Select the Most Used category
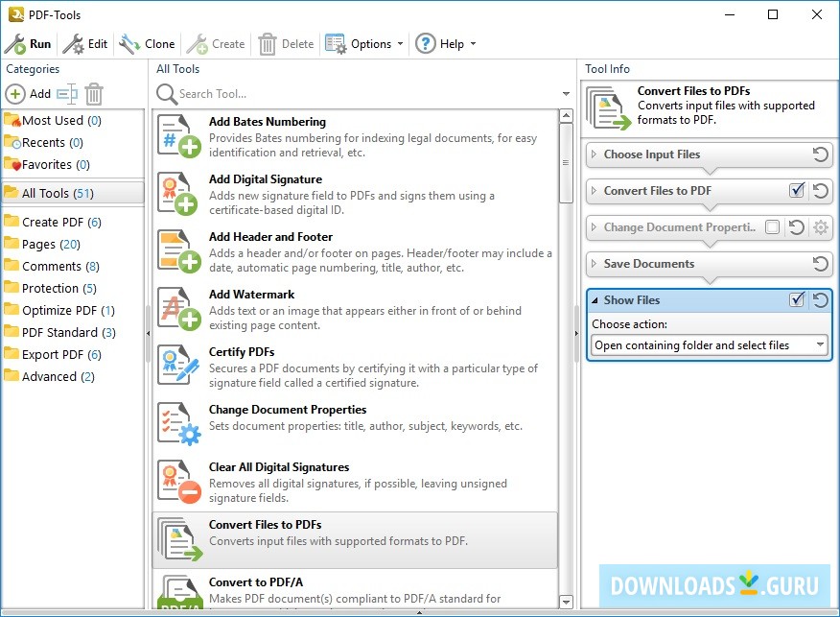This screenshot has width=840, height=617. click(x=73, y=120)
